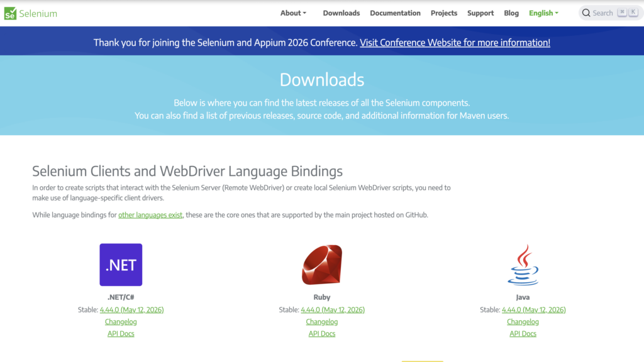
Task: Open the Downloads nav item
Action: click(x=341, y=13)
